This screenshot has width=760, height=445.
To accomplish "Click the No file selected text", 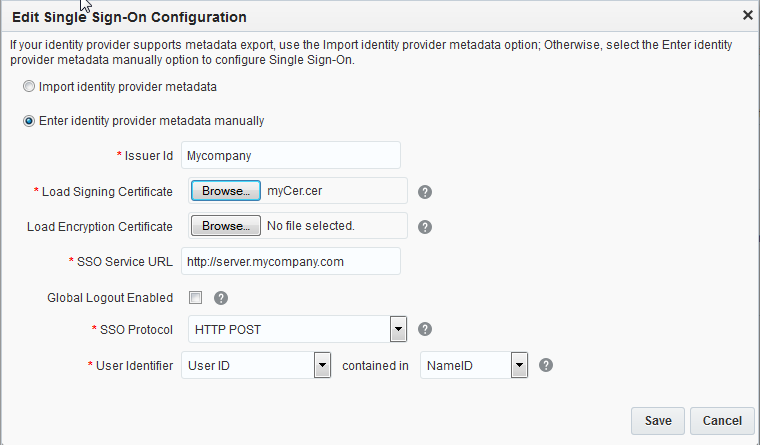I will tap(311, 226).
